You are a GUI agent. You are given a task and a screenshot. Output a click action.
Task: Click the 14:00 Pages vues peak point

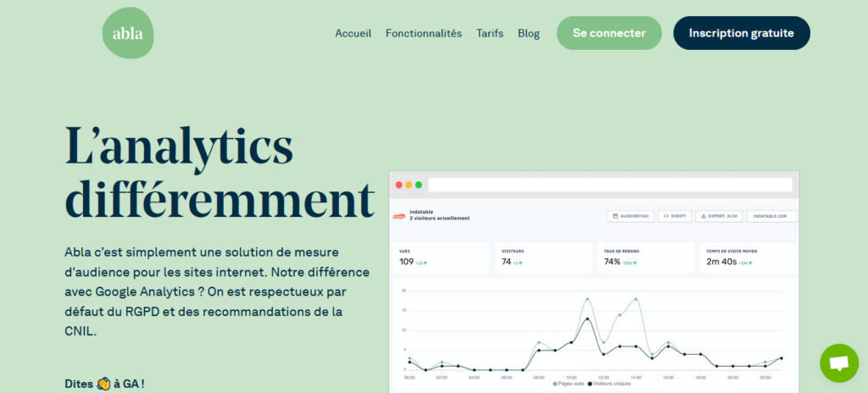[636, 299]
